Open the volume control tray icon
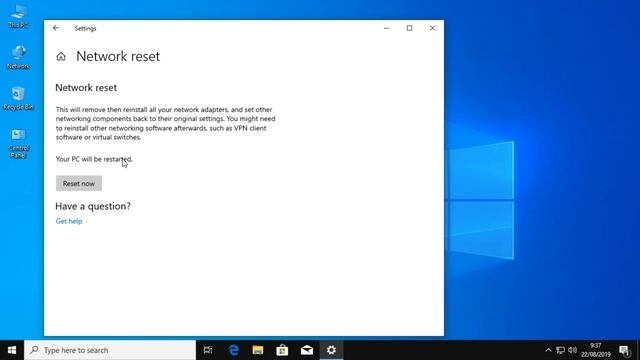The height and width of the screenshot is (360, 640). [x=572, y=350]
